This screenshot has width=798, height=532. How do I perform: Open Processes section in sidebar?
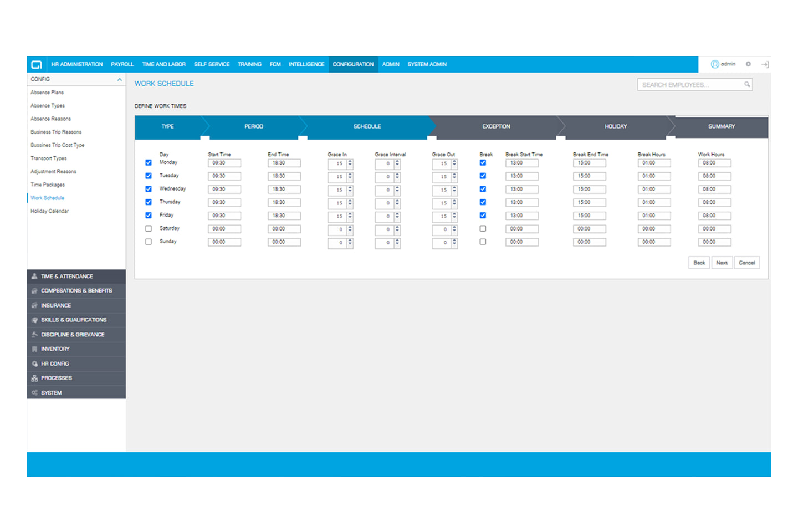(x=76, y=378)
